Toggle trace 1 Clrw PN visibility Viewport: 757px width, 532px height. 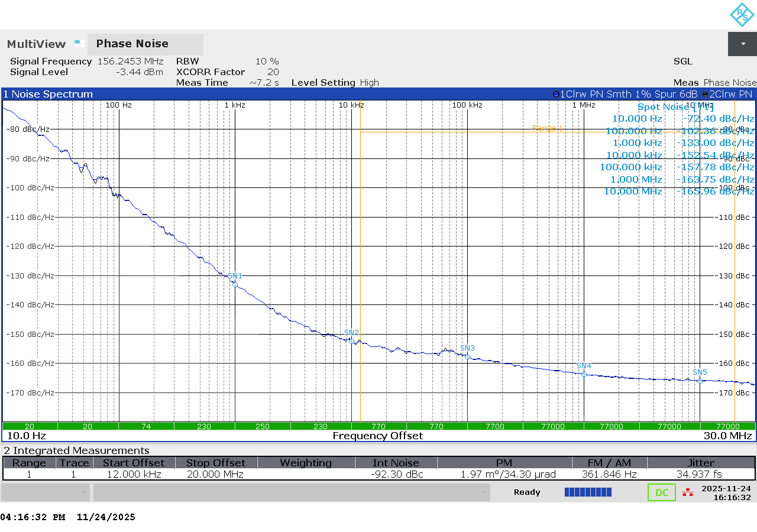point(581,93)
